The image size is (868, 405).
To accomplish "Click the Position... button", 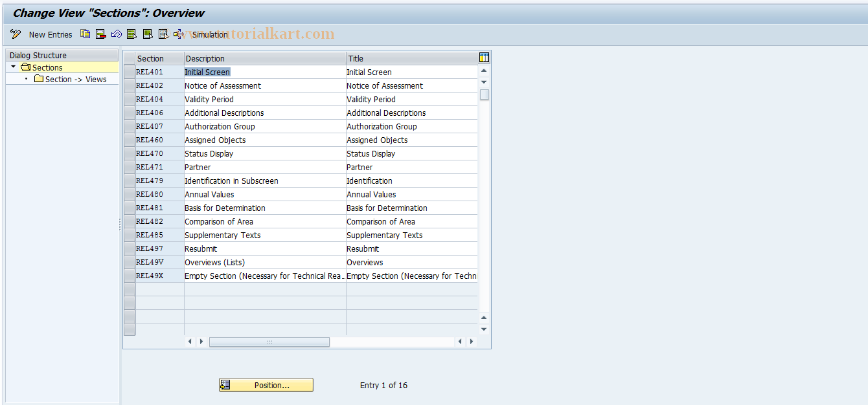I will tap(266, 385).
